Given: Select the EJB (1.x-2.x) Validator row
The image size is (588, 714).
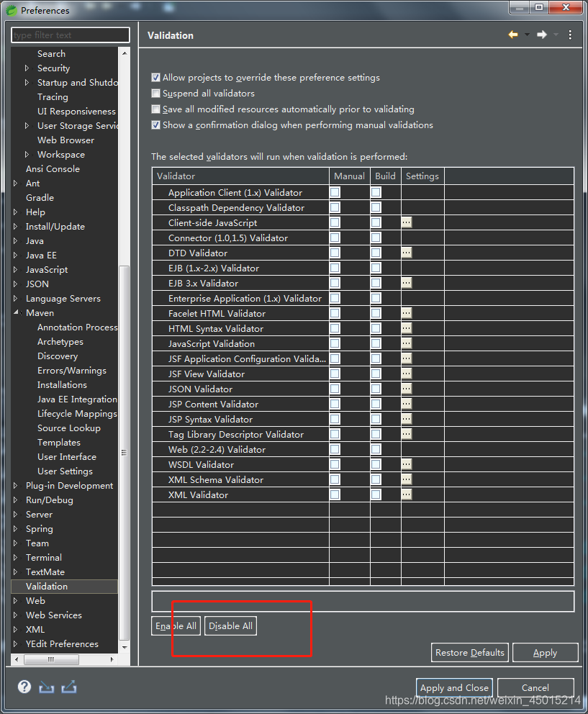Looking at the screenshot, I should tap(363, 268).
